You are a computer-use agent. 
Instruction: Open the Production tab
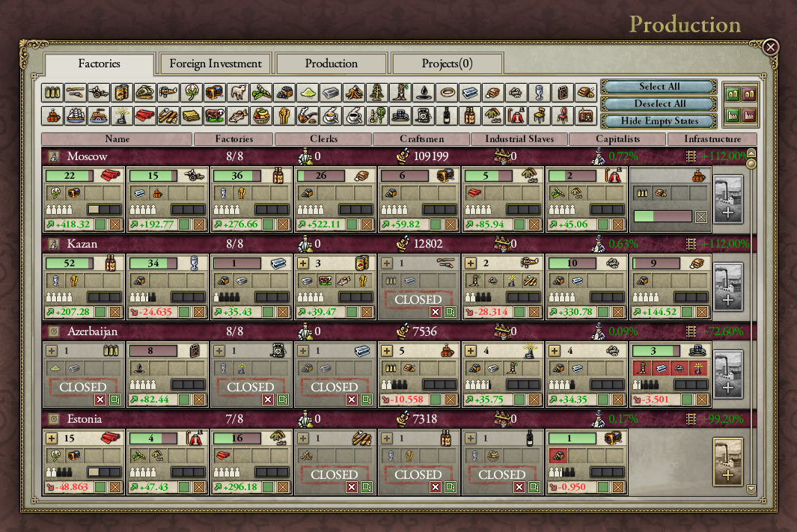pyautogui.click(x=332, y=64)
